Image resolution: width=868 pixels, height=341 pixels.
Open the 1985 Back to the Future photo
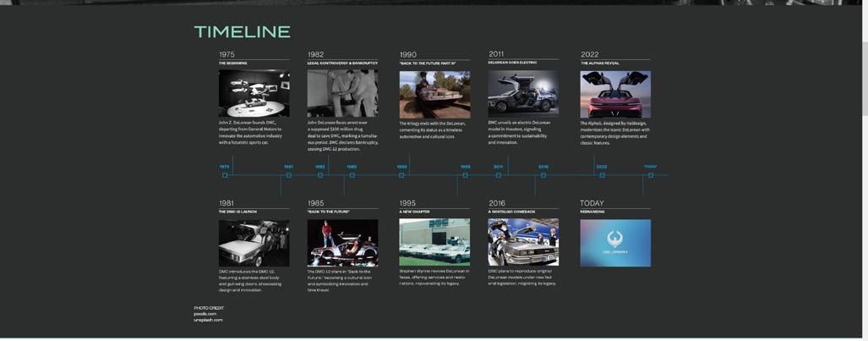[x=342, y=243]
